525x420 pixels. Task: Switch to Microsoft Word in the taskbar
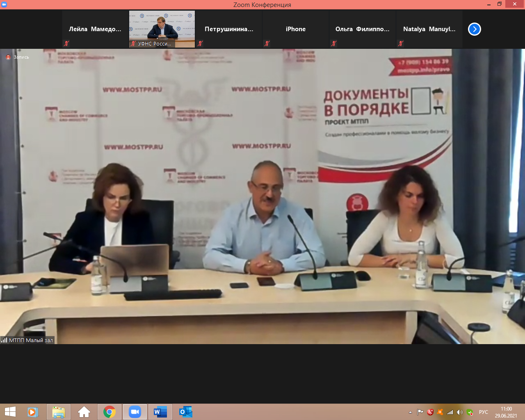(160, 412)
